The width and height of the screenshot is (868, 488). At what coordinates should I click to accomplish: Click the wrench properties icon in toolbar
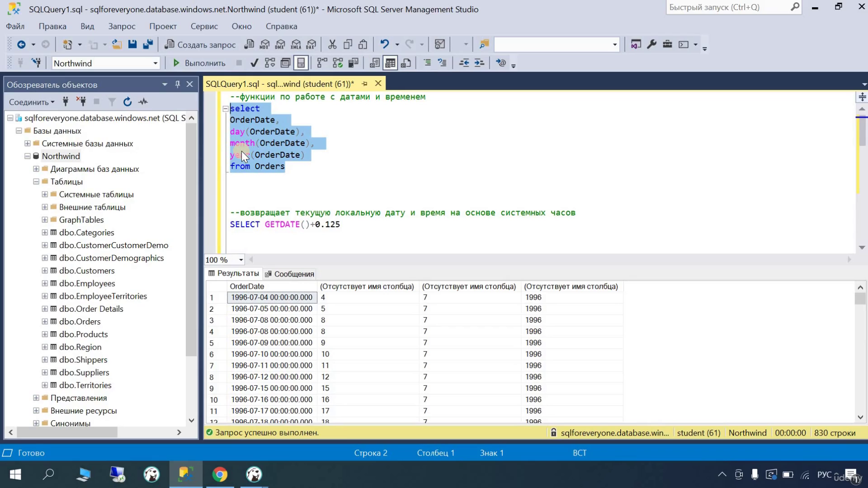651,44
